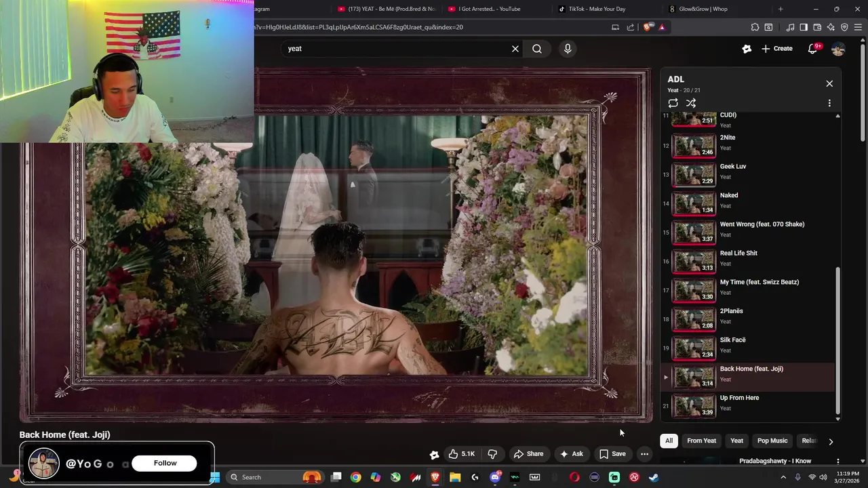
Task: Open the notifications bell
Action: pyautogui.click(x=813, y=49)
